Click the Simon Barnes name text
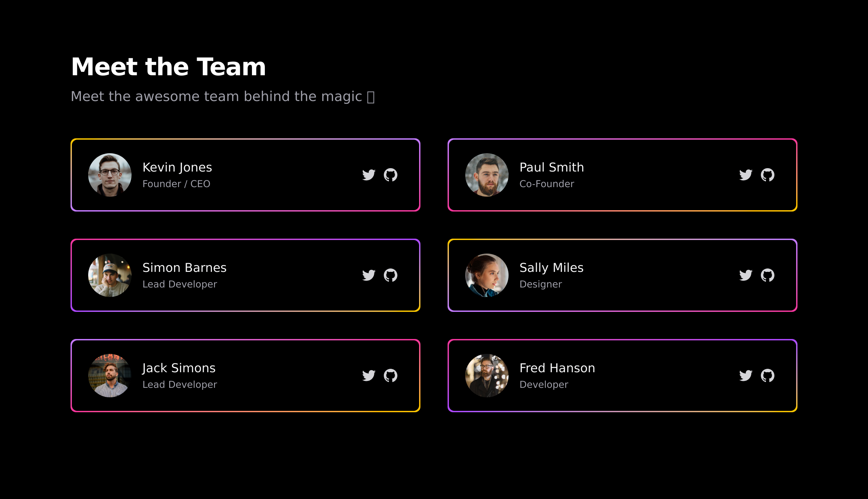Viewport: 868px width, 499px height. pos(184,268)
